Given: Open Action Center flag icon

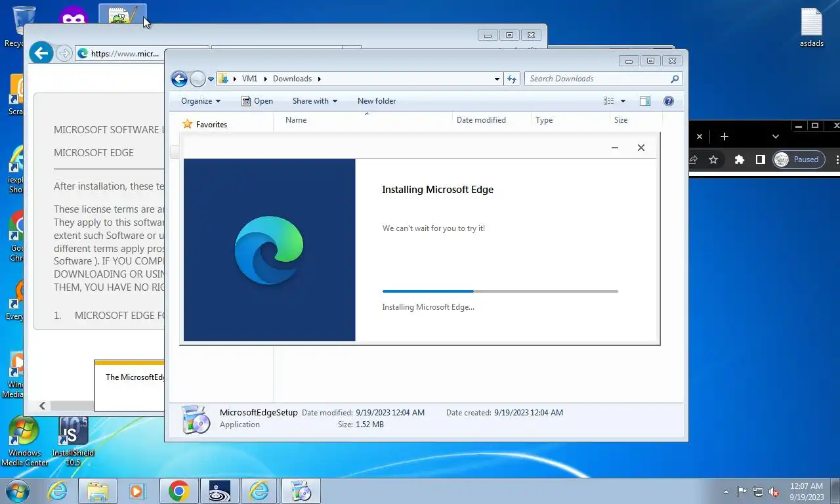Looking at the screenshot, I should click(x=742, y=492).
